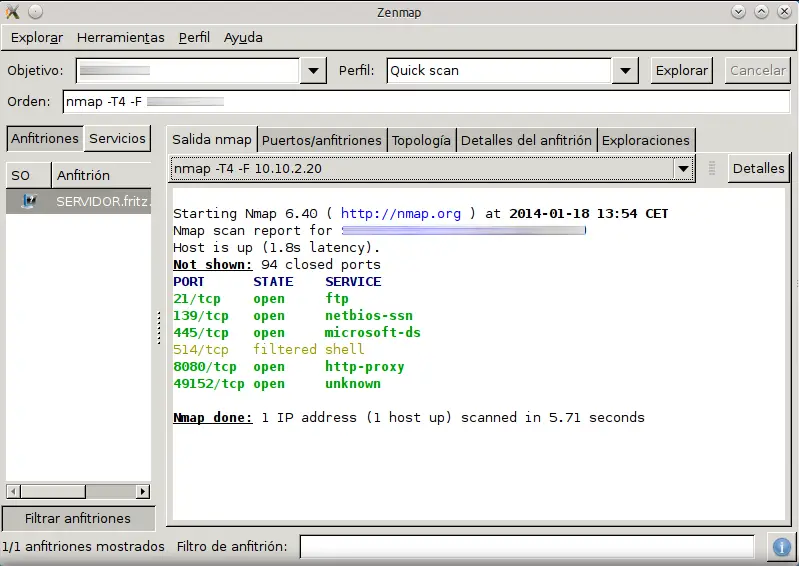
Task: Click the Detalles button
Action: pyautogui.click(x=758, y=169)
